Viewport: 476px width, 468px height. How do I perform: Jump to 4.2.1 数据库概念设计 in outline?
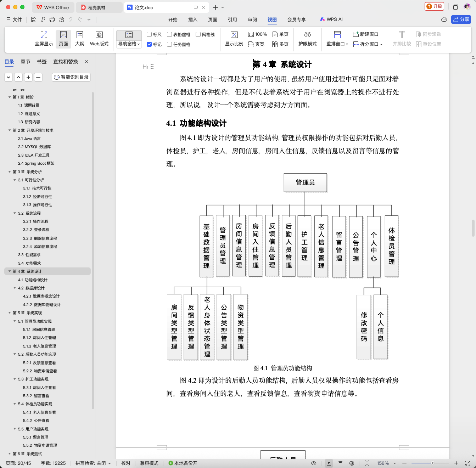[41, 296]
